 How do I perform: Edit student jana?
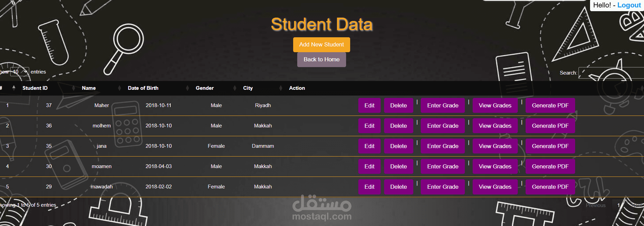(x=369, y=146)
